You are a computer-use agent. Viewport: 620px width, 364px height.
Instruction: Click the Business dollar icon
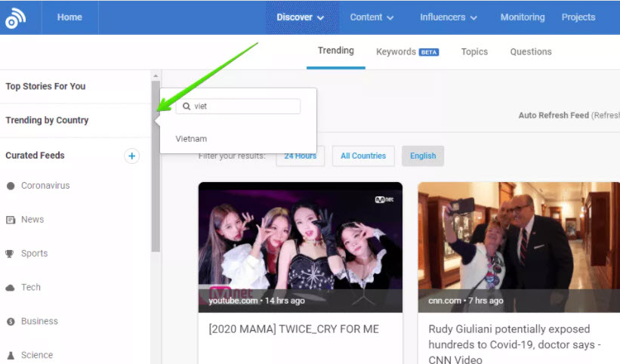click(11, 322)
